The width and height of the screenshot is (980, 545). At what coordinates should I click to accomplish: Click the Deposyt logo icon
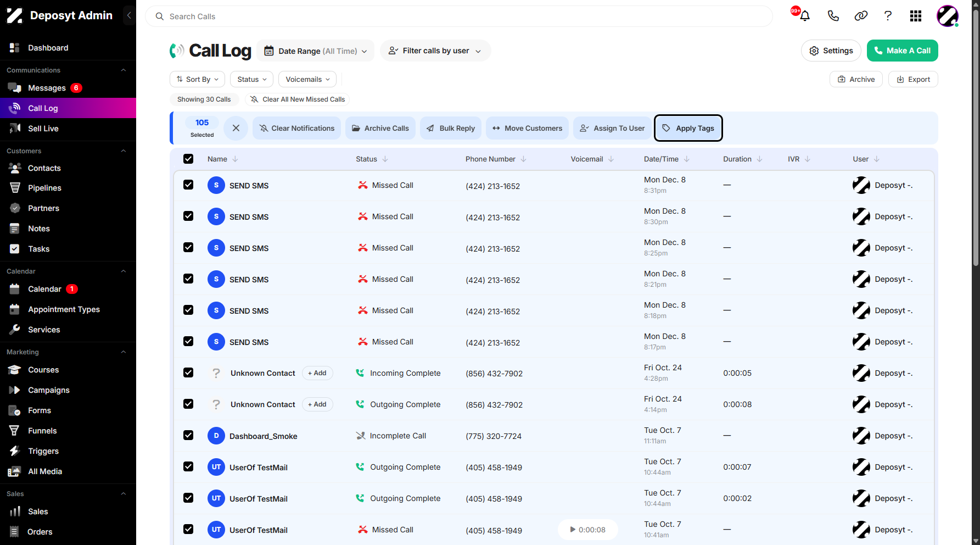15,15
